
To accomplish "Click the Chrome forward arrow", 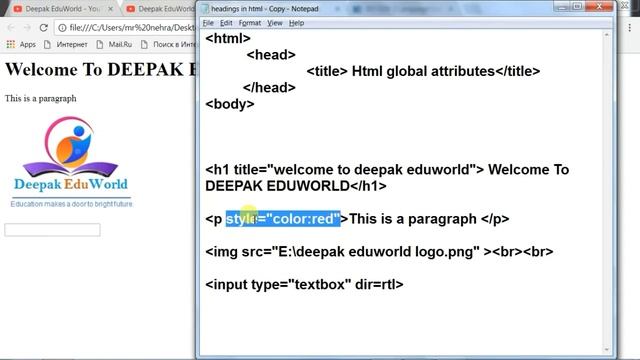I will pyautogui.click(x=27, y=28).
